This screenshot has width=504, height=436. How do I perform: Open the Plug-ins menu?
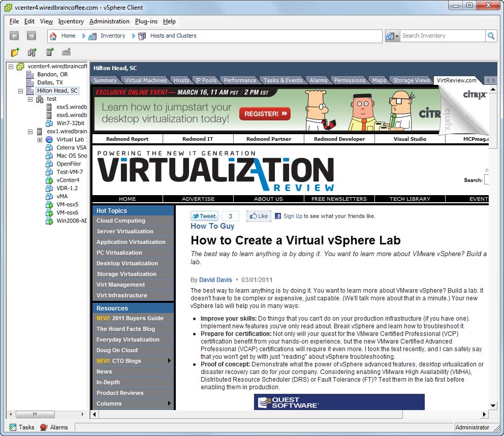pos(146,21)
